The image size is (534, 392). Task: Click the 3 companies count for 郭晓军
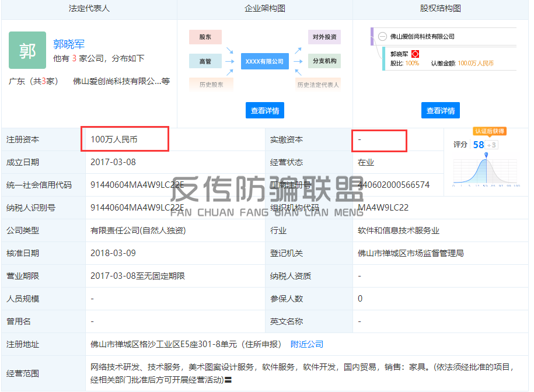[x=75, y=58]
